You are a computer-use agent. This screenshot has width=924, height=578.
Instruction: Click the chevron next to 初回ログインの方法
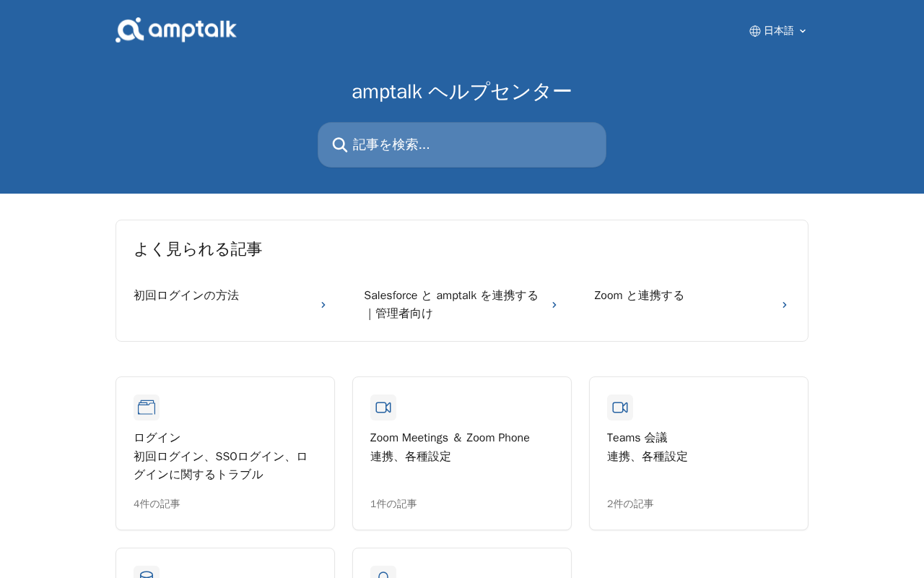click(x=323, y=305)
